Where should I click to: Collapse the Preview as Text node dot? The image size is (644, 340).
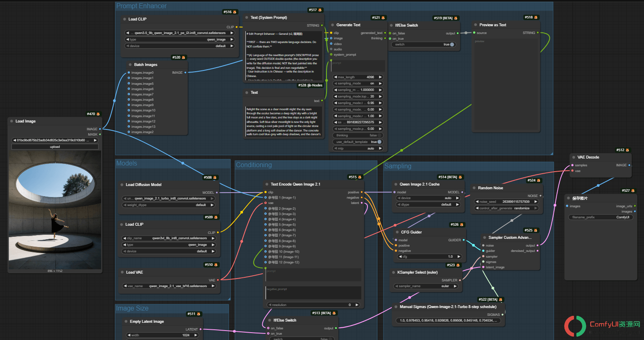pos(476,25)
